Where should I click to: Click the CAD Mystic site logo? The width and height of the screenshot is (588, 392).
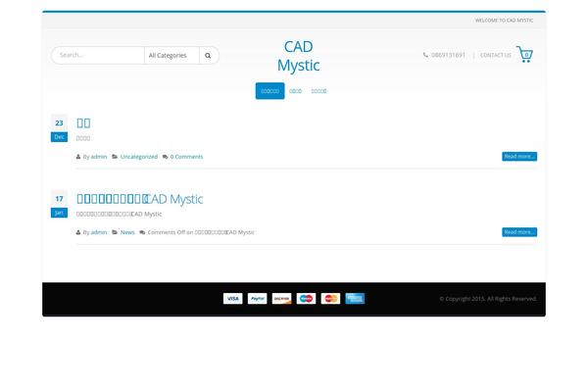[x=299, y=56]
